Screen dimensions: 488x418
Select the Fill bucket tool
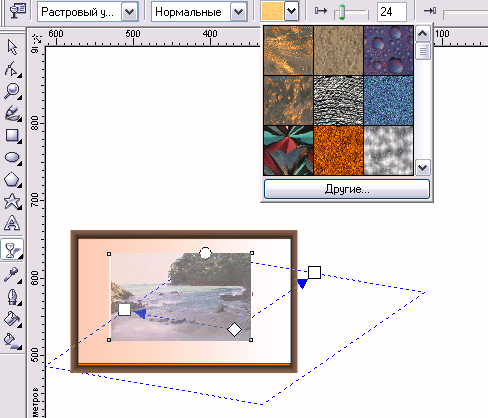pos(12,319)
